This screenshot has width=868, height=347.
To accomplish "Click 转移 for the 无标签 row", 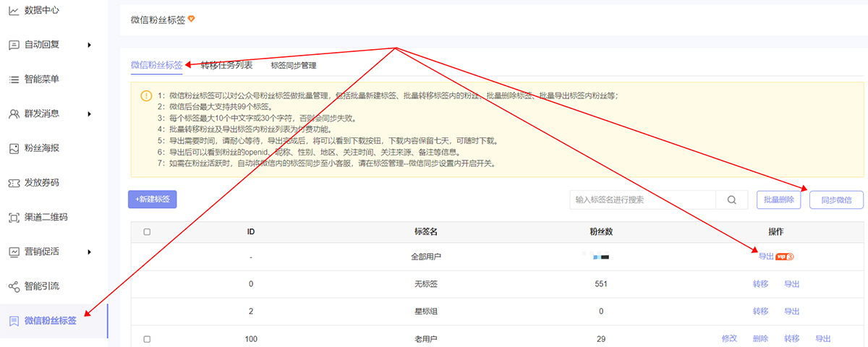I will point(760,284).
